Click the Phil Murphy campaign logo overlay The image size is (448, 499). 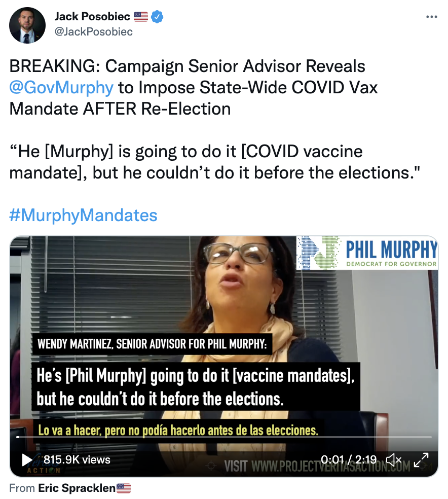click(x=367, y=253)
